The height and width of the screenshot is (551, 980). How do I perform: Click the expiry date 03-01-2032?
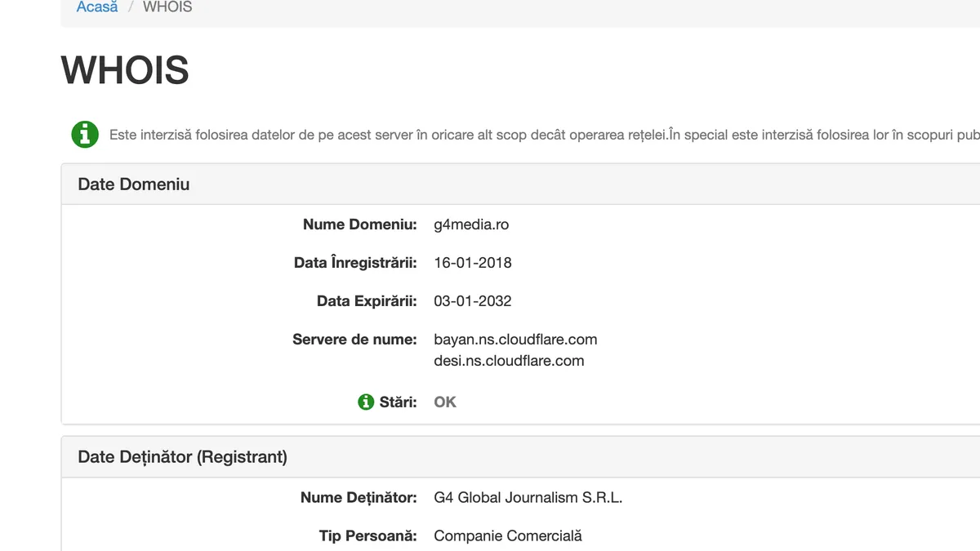(x=473, y=301)
